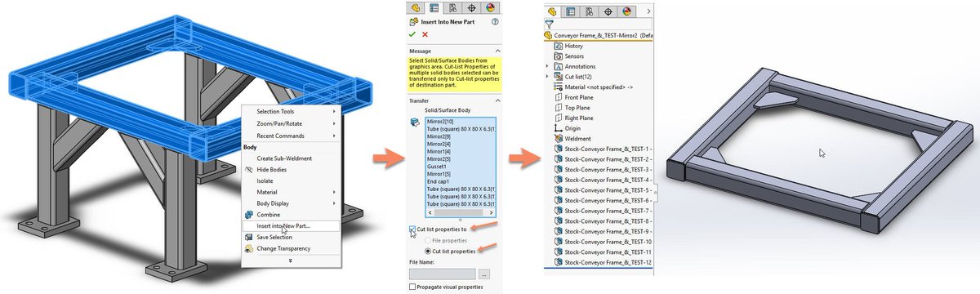Viewport: 980px width, 294px height.
Task: Click the Combine icon in the context menu
Action: [249, 214]
